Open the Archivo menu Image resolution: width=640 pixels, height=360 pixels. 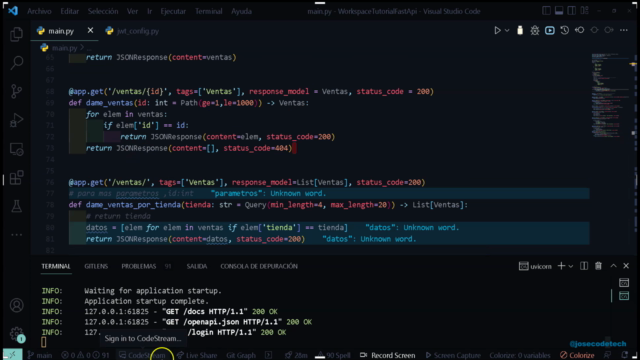(x=39, y=11)
